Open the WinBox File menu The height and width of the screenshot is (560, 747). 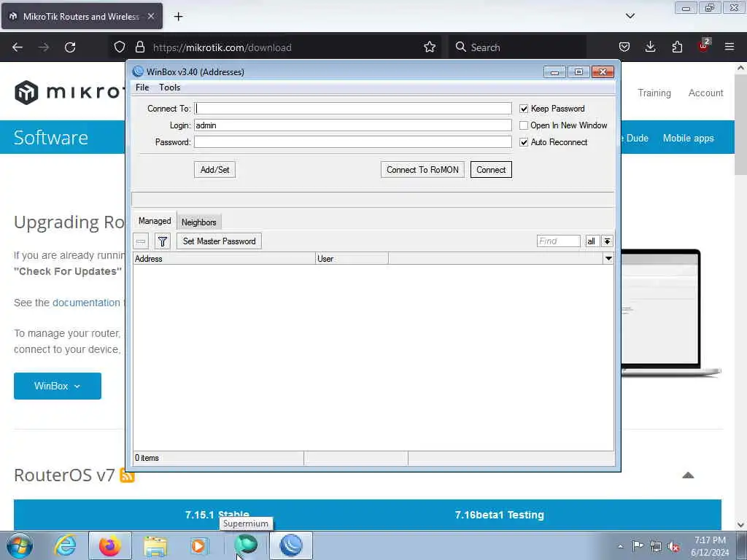[142, 87]
